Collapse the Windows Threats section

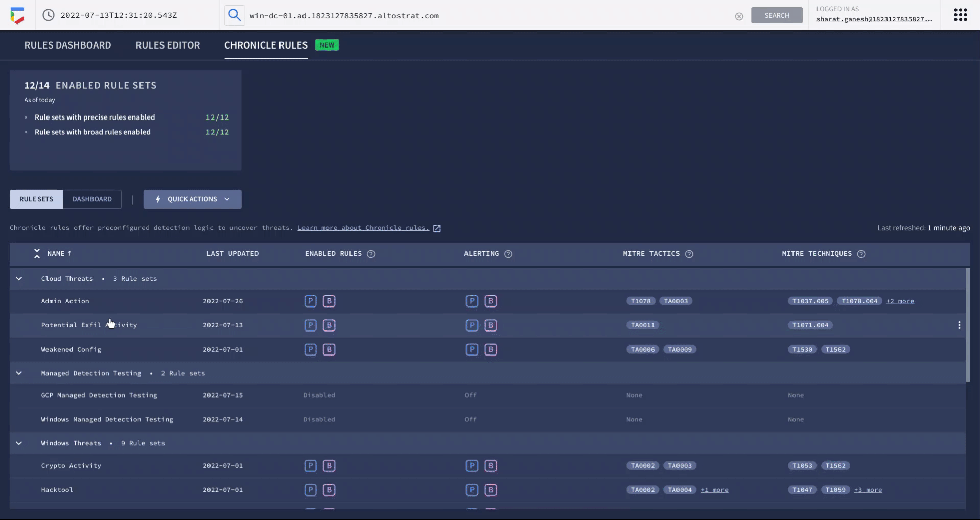coord(19,443)
